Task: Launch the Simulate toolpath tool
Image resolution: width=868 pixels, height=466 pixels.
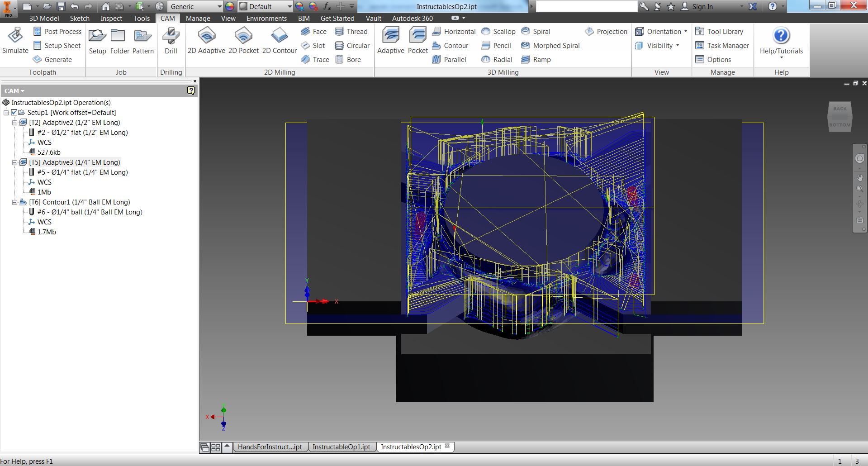Action: click(15, 41)
